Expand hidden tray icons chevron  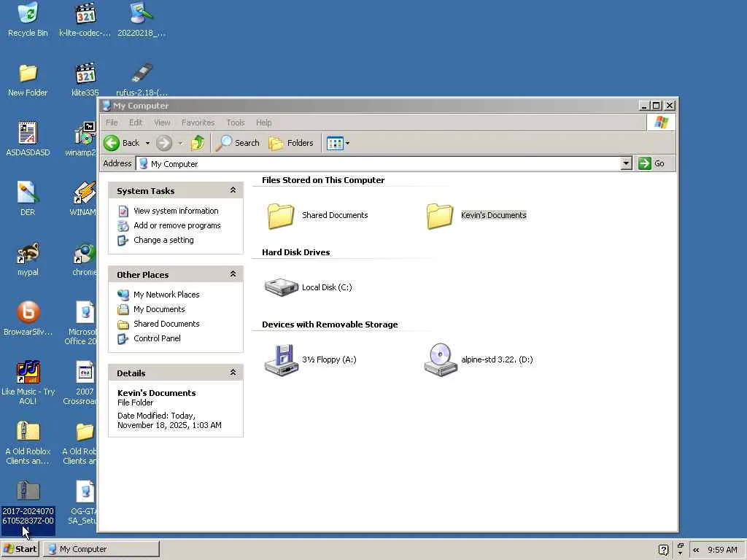click(696, 550)
